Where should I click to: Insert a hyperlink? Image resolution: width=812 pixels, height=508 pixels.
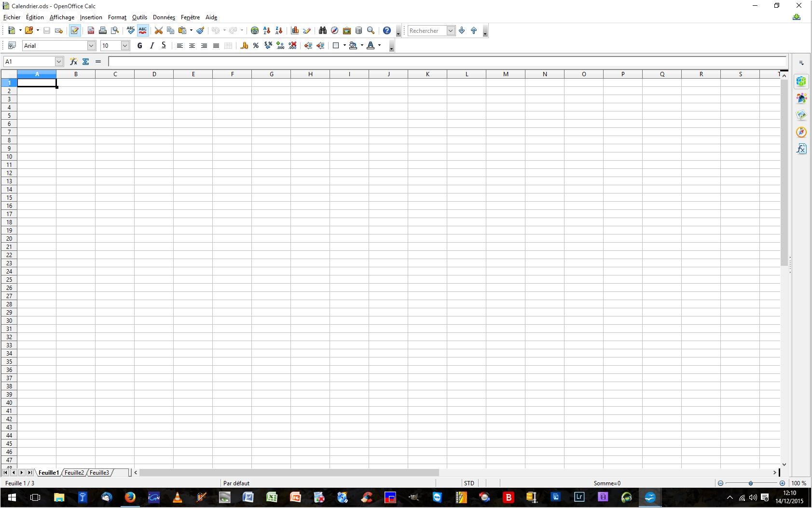255,30
